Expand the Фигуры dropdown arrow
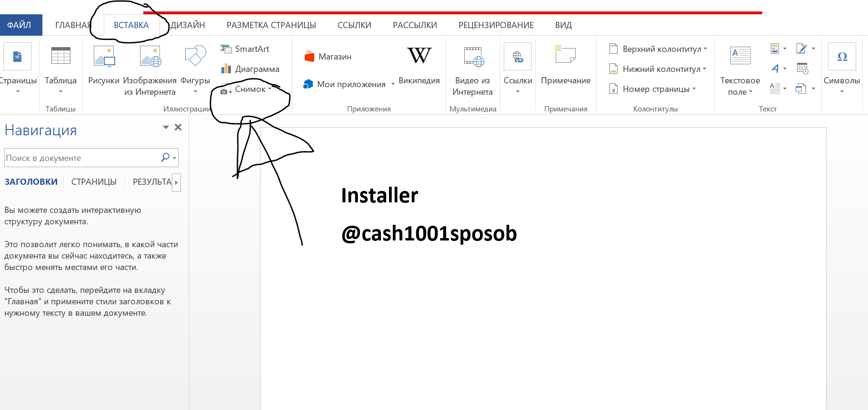868x410 pixels. tap(195, 91)
